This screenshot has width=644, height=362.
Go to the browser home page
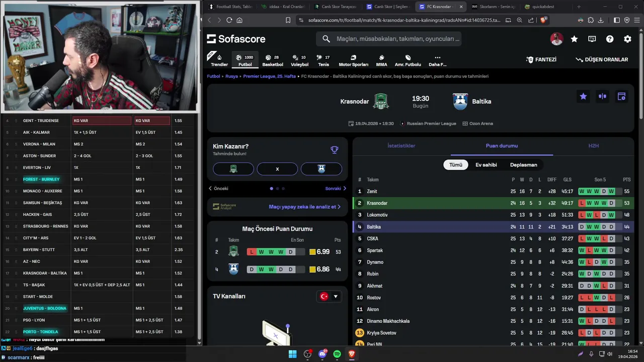coord(239,20)
